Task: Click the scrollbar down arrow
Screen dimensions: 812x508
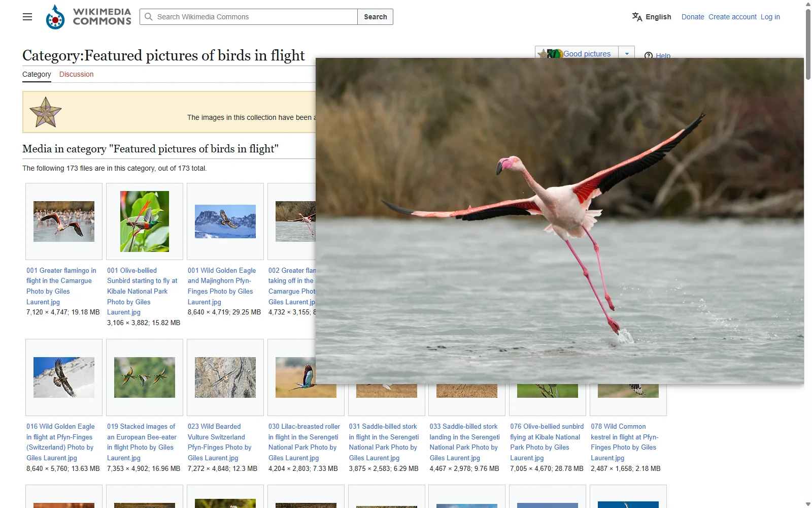Action: tap(808, 504)
